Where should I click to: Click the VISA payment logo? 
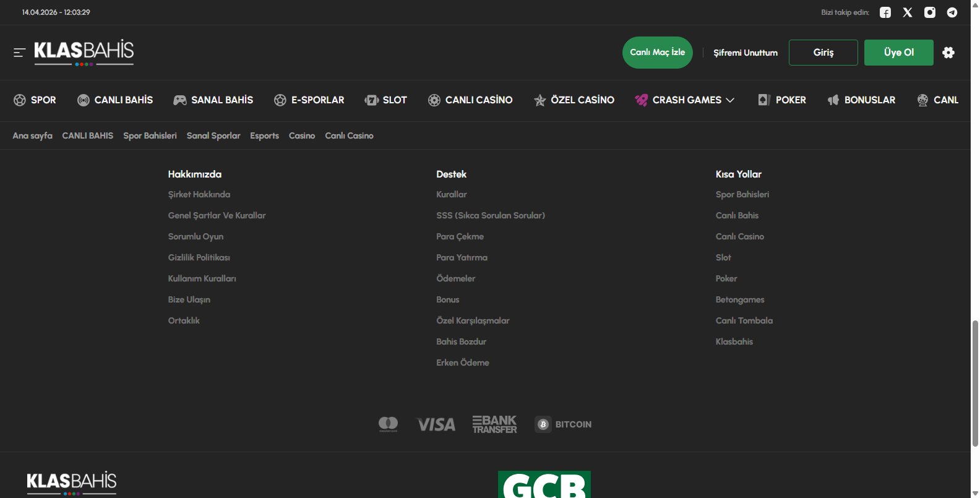point(436,424)
